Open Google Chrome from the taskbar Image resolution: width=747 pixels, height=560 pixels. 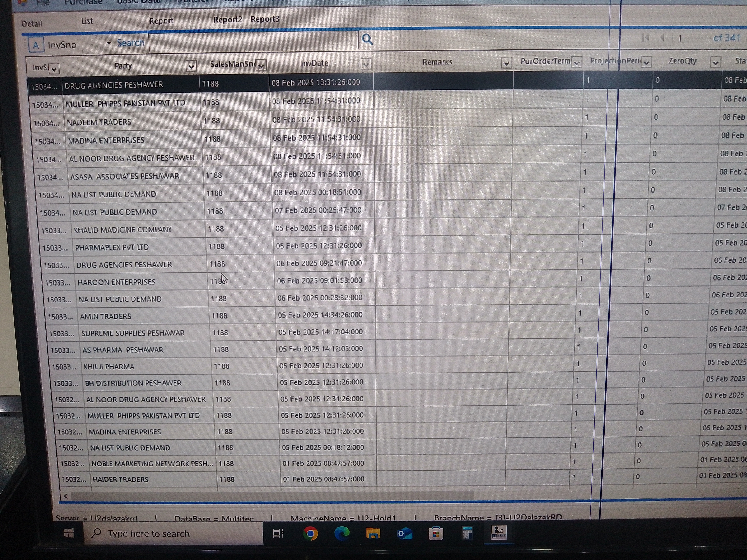click(310, 534)
